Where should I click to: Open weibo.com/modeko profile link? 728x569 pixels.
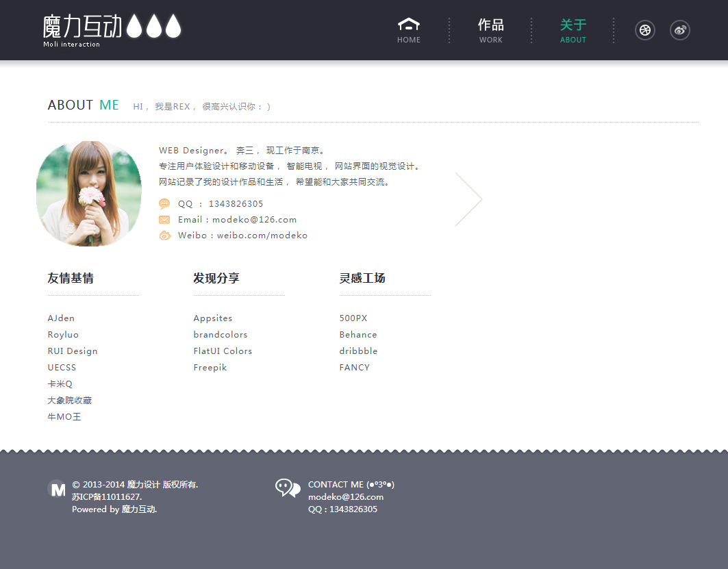tap(262, 236)
